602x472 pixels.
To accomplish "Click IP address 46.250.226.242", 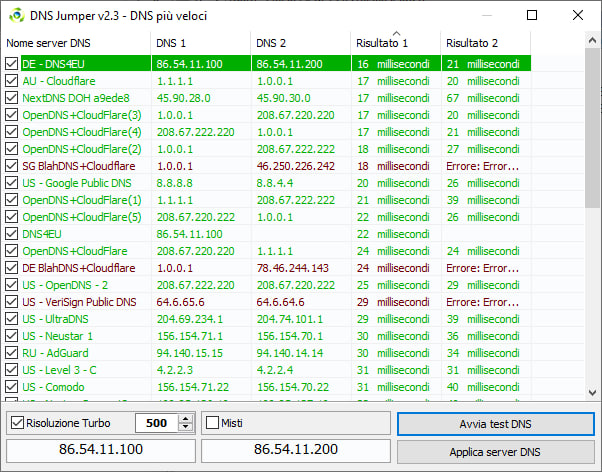I will click(296, 166).
